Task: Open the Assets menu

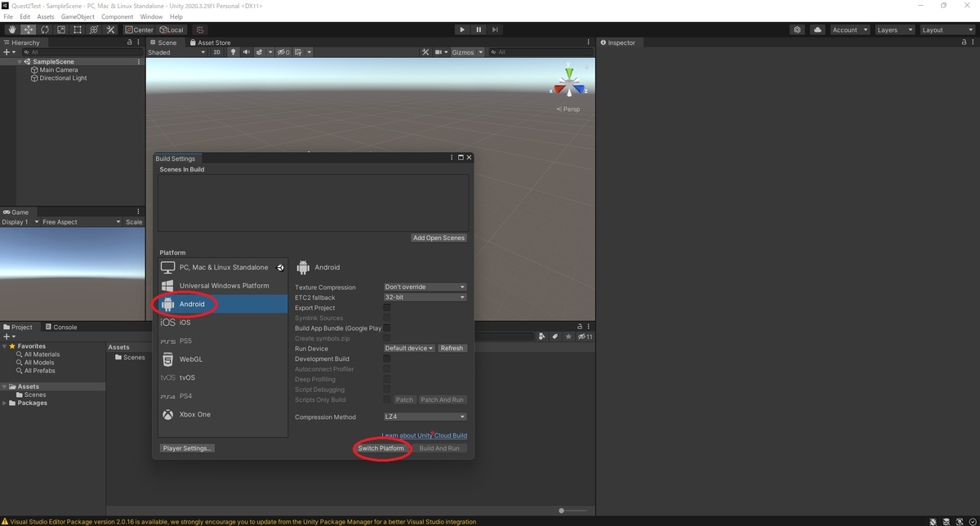Action: click(46, 16)
